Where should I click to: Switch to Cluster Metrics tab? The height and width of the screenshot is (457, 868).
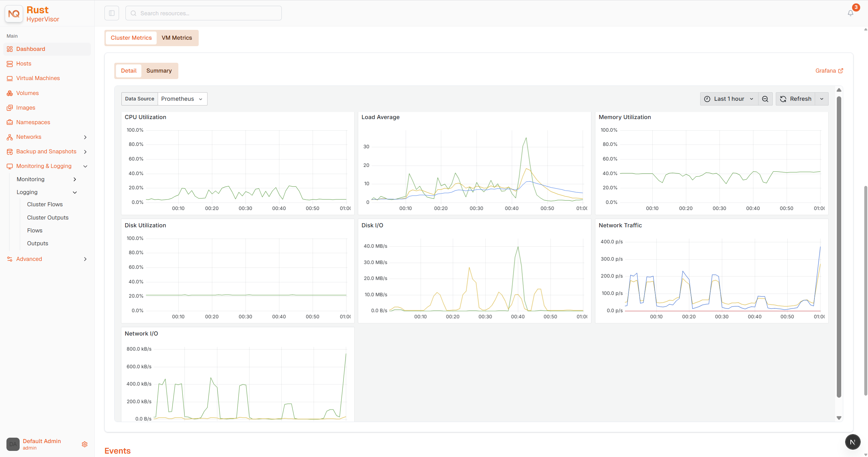click(131, 38)
